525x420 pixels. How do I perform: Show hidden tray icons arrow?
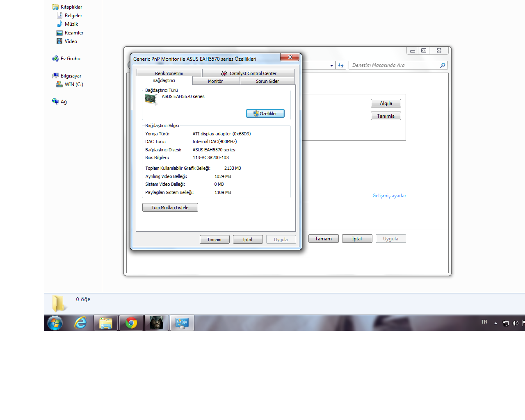[495, 323]
